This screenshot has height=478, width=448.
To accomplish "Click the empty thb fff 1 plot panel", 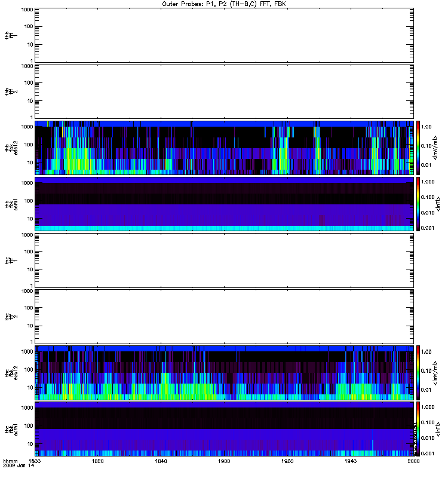I will coord(225,35).
